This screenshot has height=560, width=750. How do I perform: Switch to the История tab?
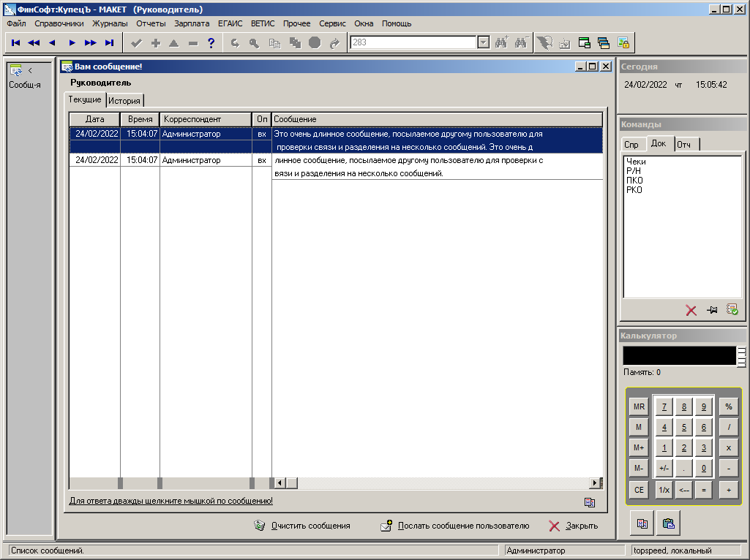click(124, 101)
